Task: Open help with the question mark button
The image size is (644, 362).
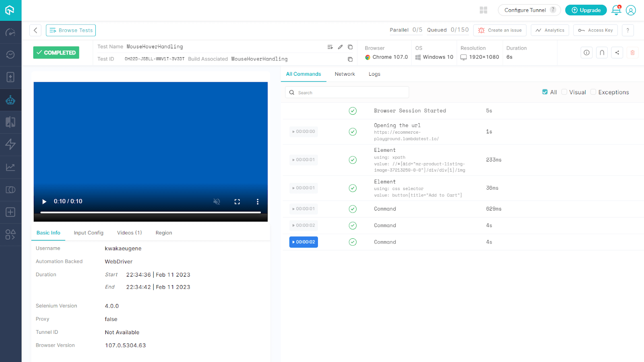Action: click(x=627, y=30)
